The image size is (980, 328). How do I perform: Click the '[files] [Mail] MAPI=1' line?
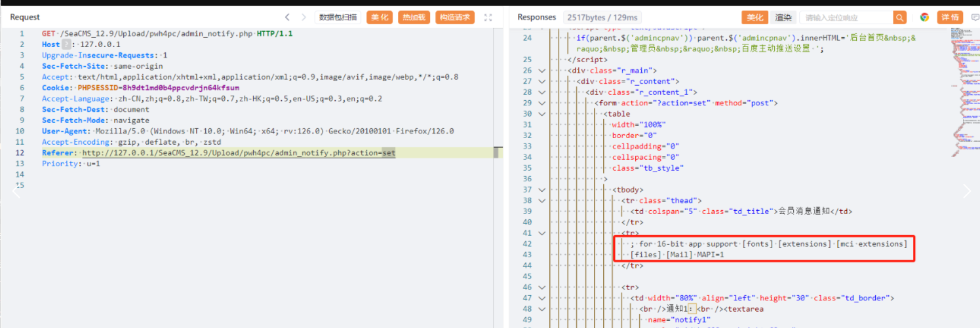(x=677, y=255)
